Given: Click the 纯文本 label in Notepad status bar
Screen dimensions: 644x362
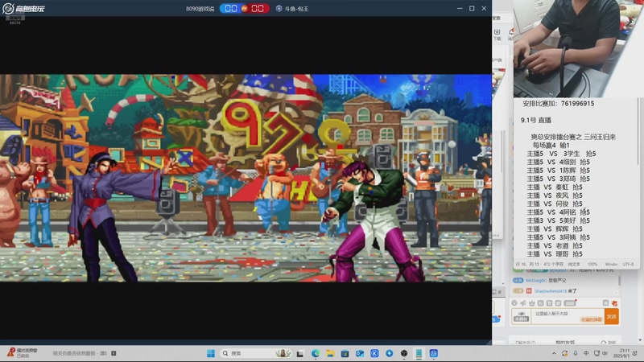Looking at the screenshot, I should tap(574, 265).
